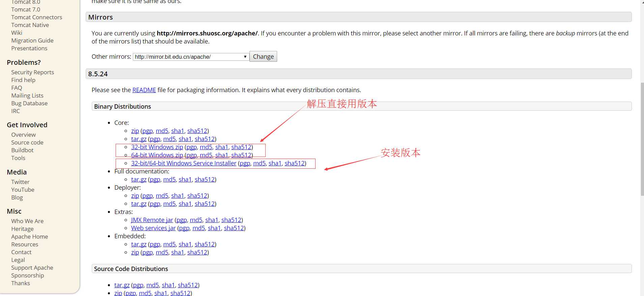Open Support Apache link
The image size is (644, 296).
coord(32,268)
